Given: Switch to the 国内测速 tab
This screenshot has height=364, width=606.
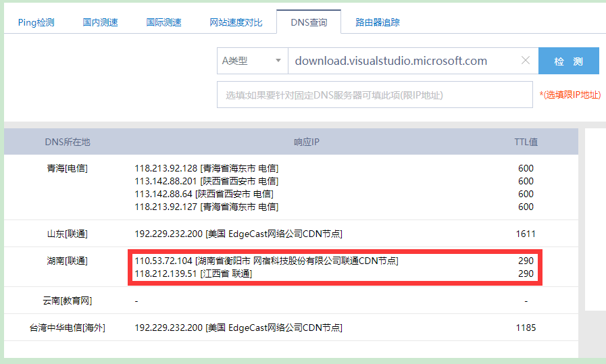Looking at the screenshot, I should click(100, 22).
